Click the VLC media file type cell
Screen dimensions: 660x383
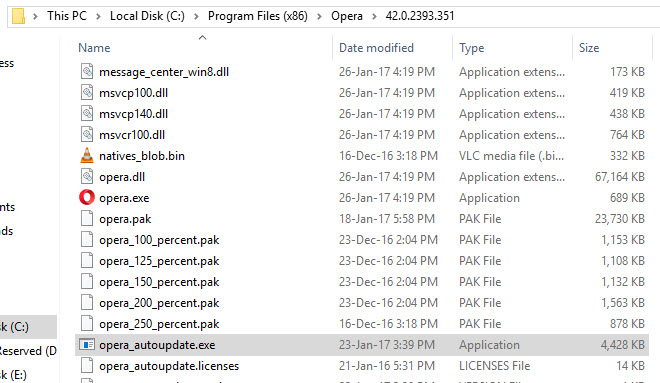click(511, 156)
